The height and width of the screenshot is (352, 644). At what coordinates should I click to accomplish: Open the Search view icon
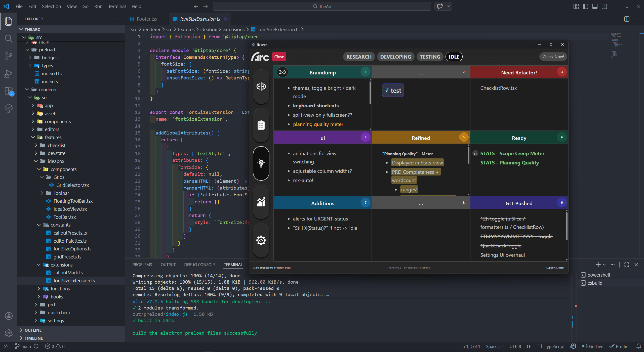(9, 38)
